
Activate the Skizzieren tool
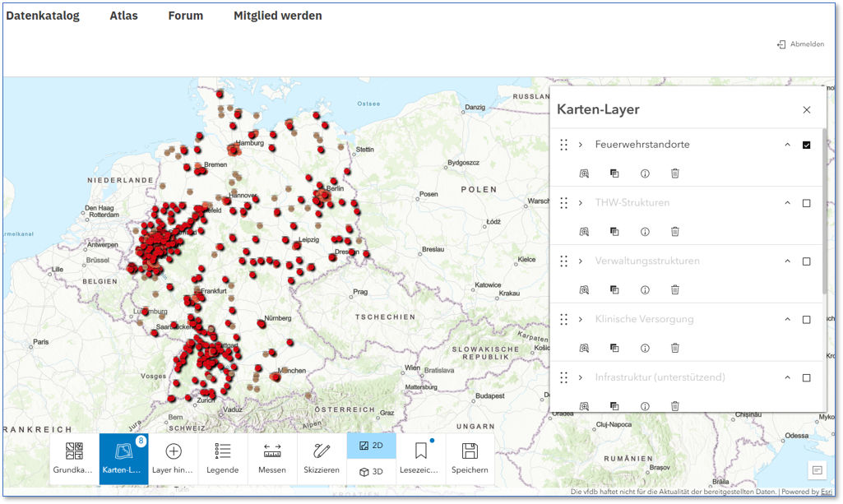(x=322, y=458)
